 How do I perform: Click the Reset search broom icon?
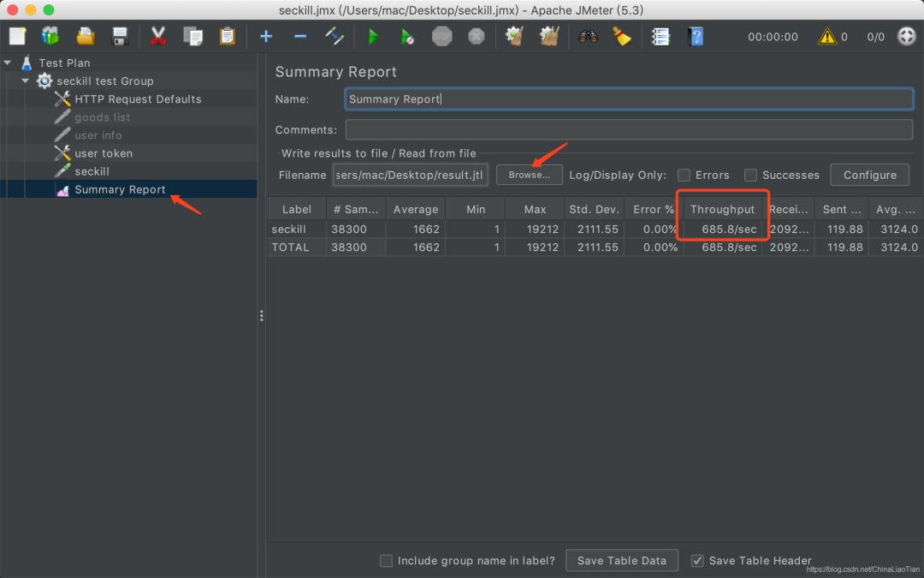pyautogui.click(x=622, y=37)
